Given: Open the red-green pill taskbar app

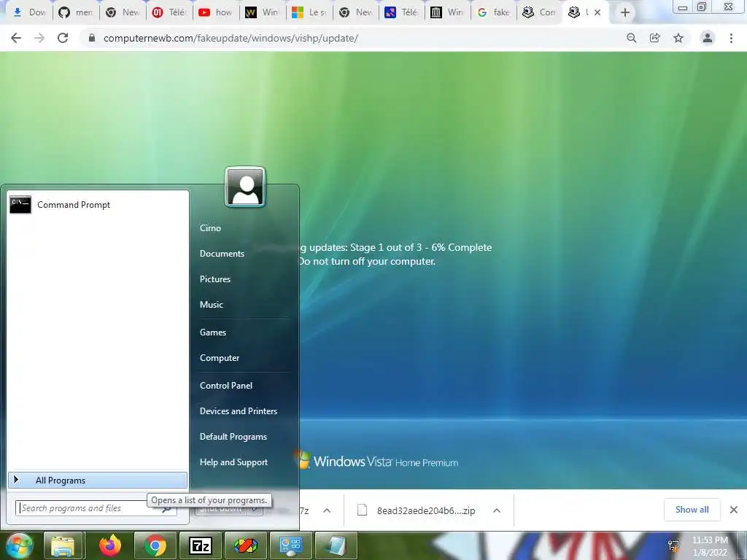Looking at the screenshot, I should [245, 545].
